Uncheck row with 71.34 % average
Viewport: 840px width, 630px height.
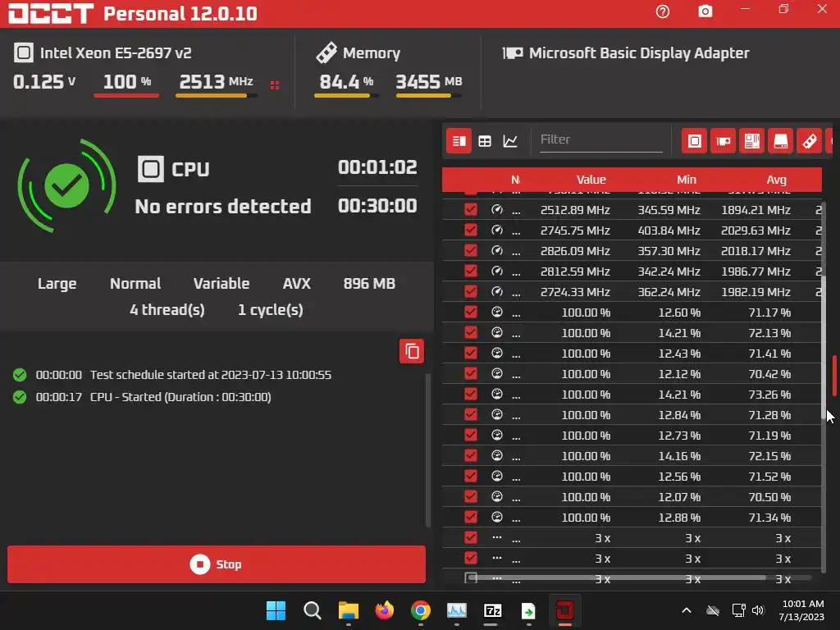(470, 517)
